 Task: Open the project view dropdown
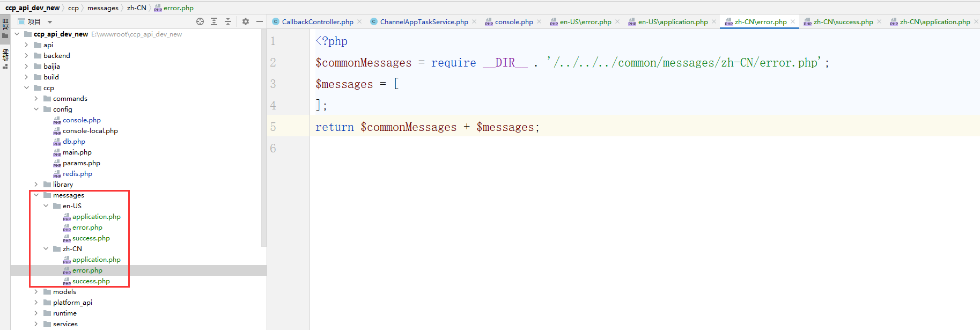[x=50, y=22]
